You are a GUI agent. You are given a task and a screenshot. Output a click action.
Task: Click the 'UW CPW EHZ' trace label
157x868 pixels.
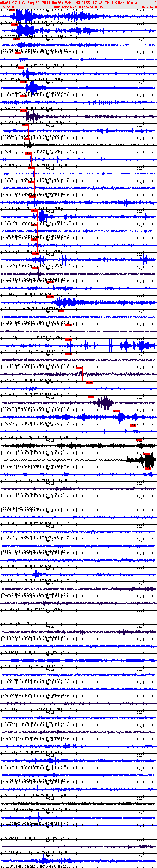coord(11,695)
